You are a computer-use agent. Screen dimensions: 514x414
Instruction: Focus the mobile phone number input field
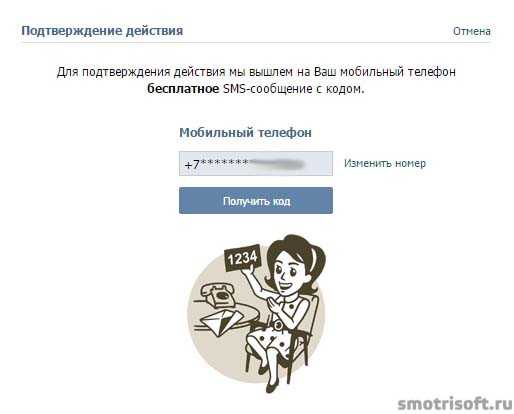point(256,163)
